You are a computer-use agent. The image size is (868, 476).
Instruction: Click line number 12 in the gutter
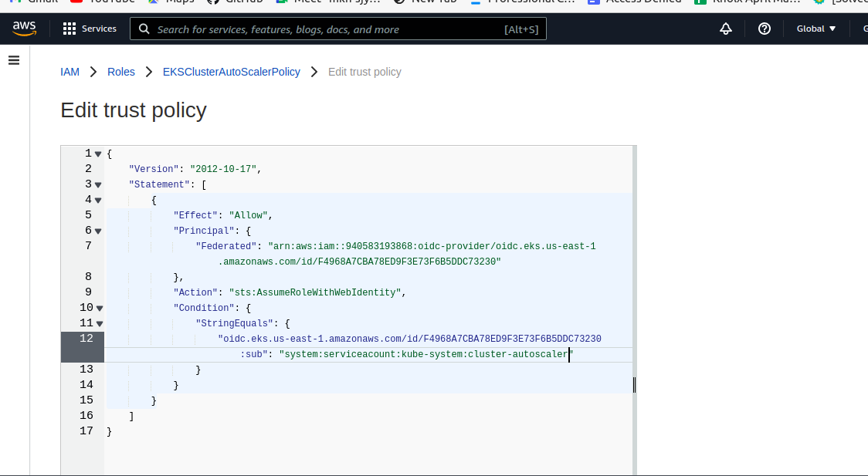point(86,339)
